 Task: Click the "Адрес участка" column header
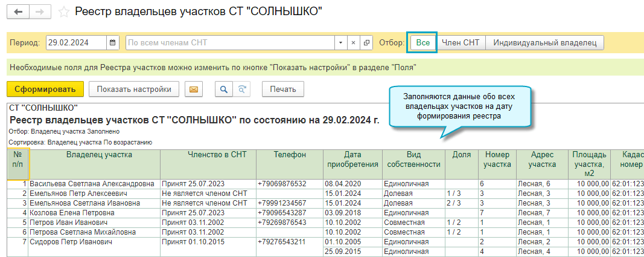[x=542, y=164]
